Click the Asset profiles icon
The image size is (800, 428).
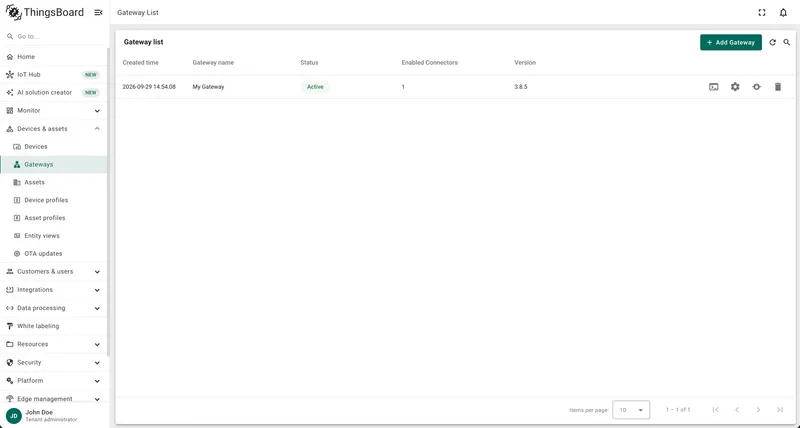(17, 218)
